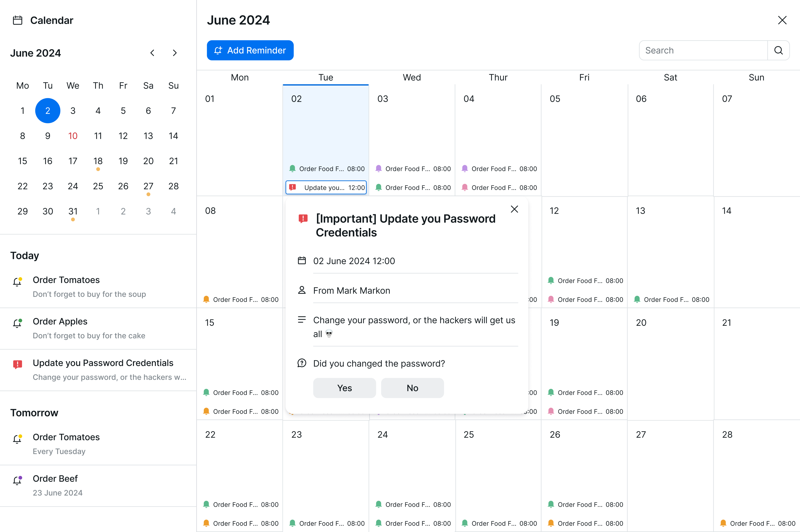Click the question icon beside password prompt
This screenshot has width=800, height=532.
(302, 363)
